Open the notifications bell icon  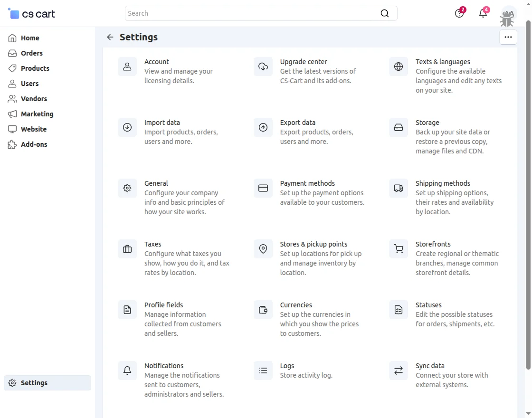(x=483, y=13)
